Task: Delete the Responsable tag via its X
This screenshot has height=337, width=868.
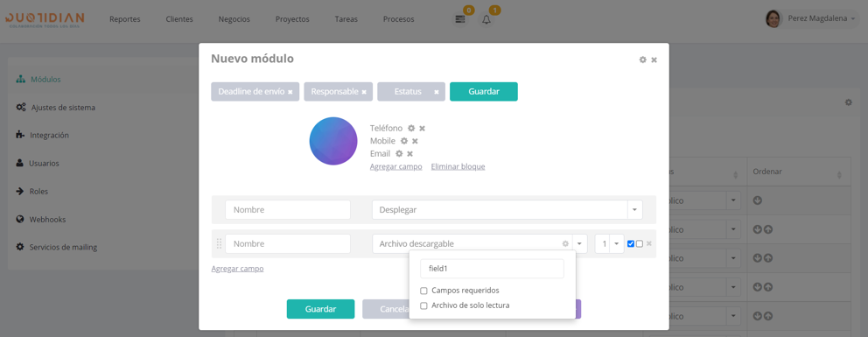Action: (364, 93)
